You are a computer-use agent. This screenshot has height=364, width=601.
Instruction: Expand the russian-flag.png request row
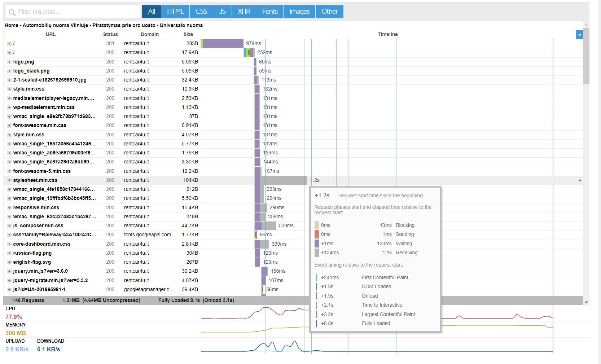(9, 253)
